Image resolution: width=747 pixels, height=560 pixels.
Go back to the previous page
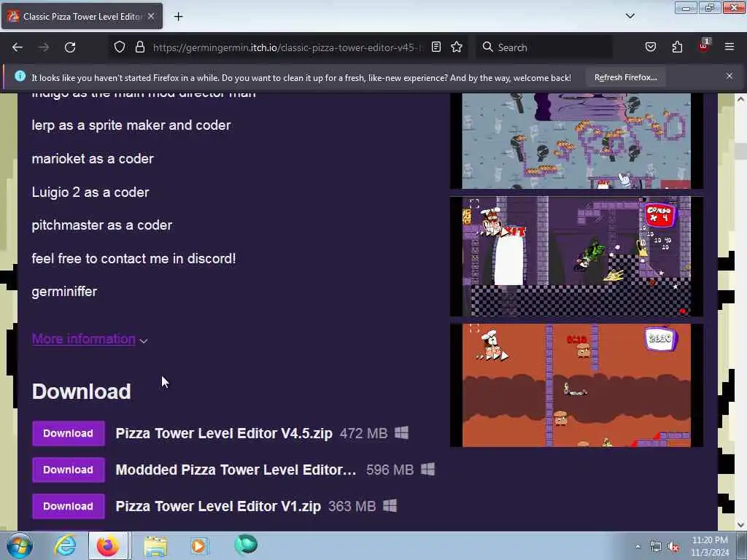(18, 47)
